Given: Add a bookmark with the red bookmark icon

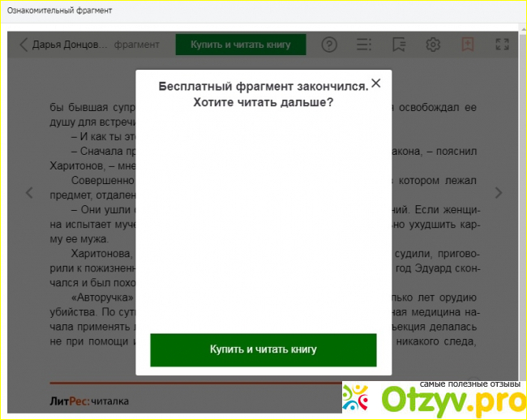Looking at the screenshot, I should (x=467, y=45).
